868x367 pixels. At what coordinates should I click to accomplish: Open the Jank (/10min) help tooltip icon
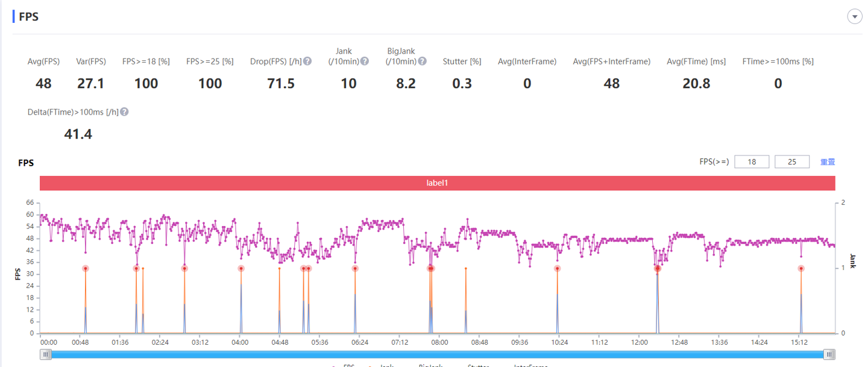(x=364, y=61)
